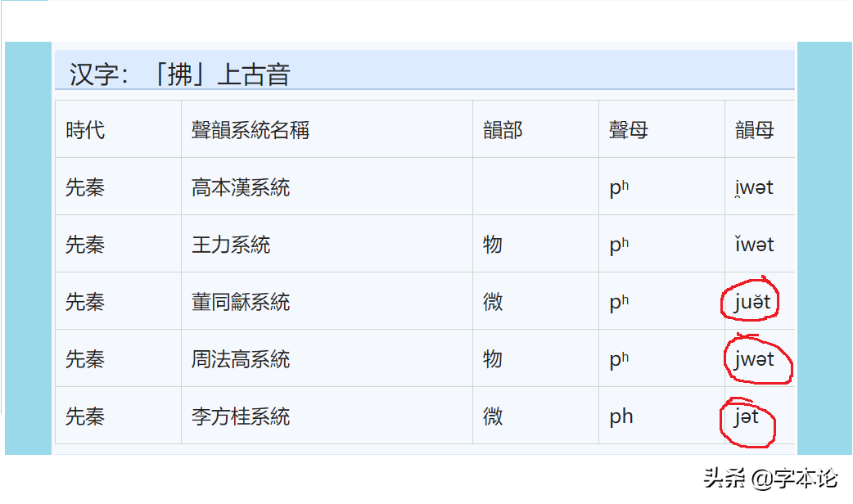Click the 头条 @字本论 watermark
This screenshot has height=504, width=853.
coord(770,479)
